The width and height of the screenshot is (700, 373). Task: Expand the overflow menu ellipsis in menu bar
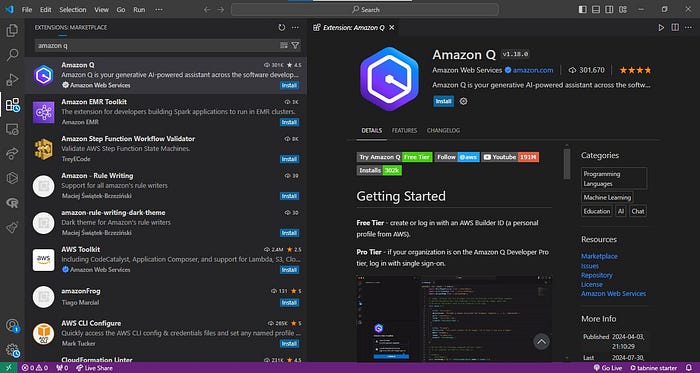[x=158, y=9]
